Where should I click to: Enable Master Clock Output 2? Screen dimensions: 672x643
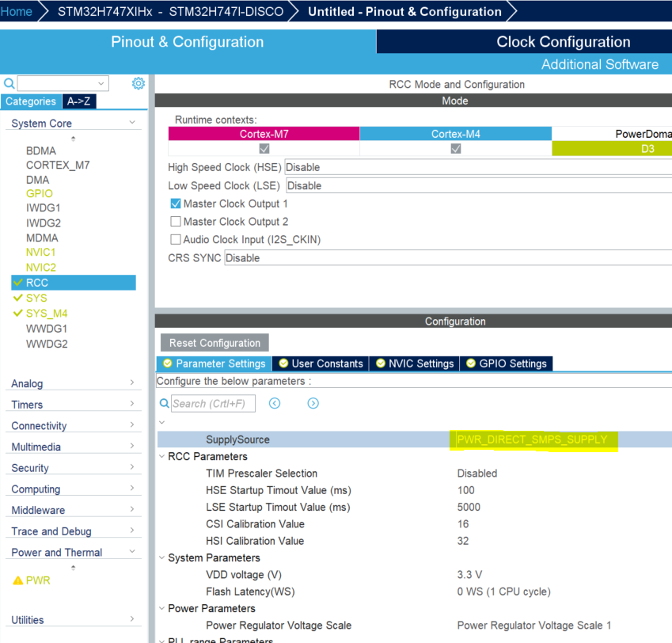coord(175,222)
